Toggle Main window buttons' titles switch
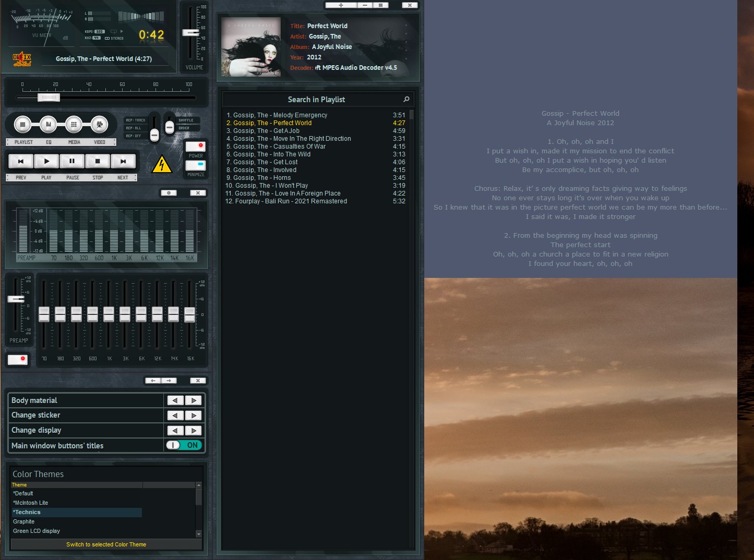This screenshot has width=754, height=560. pos(184,445)
